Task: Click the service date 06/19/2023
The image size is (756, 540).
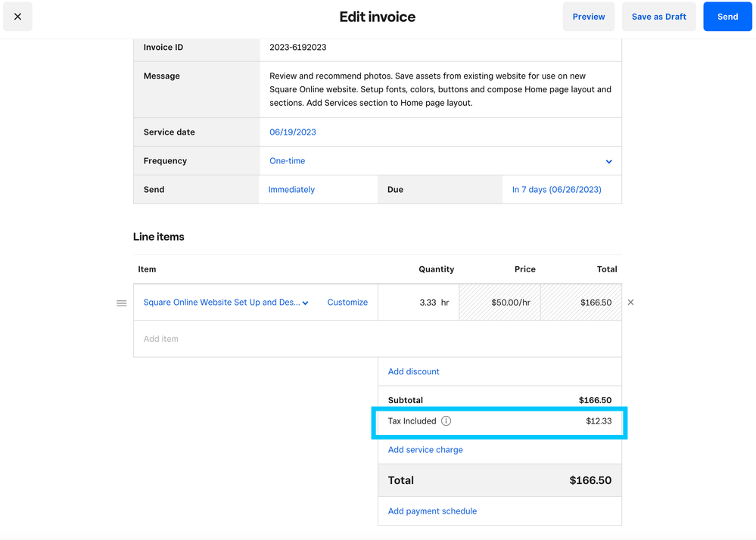Action: (x=293, y=132)
